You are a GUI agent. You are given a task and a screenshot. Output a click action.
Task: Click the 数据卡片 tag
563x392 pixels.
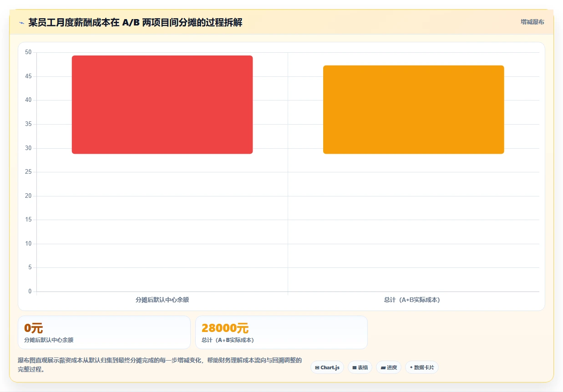click(421, 367)
